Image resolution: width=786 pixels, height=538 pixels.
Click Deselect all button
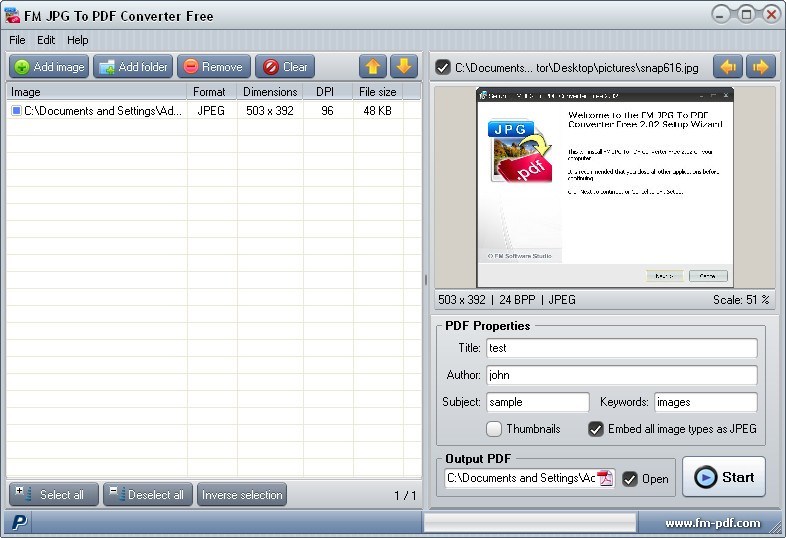(x=148, y=495)
